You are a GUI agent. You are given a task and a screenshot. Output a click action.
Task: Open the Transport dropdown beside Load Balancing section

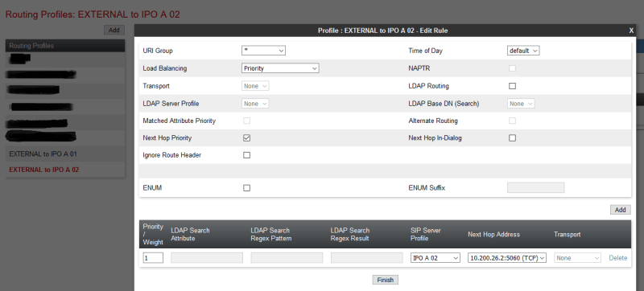(255, 86)
